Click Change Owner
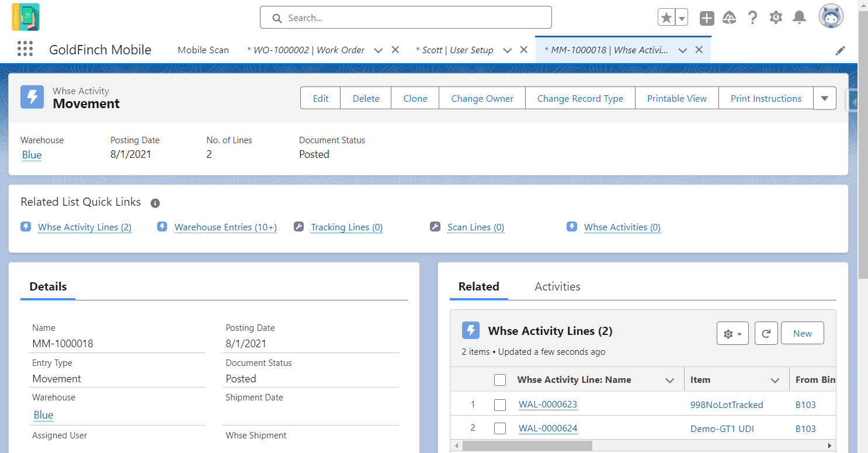868x453 pixels. tap(482, 98)
